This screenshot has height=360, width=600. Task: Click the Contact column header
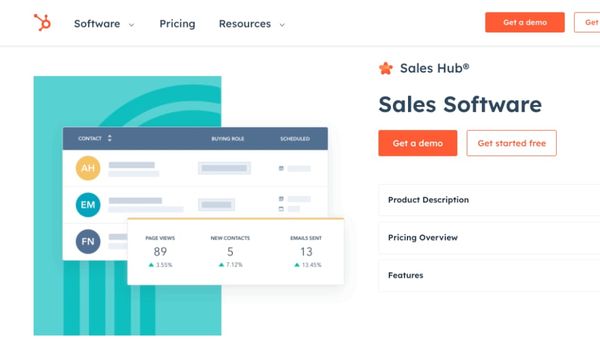tap(90, 138)
